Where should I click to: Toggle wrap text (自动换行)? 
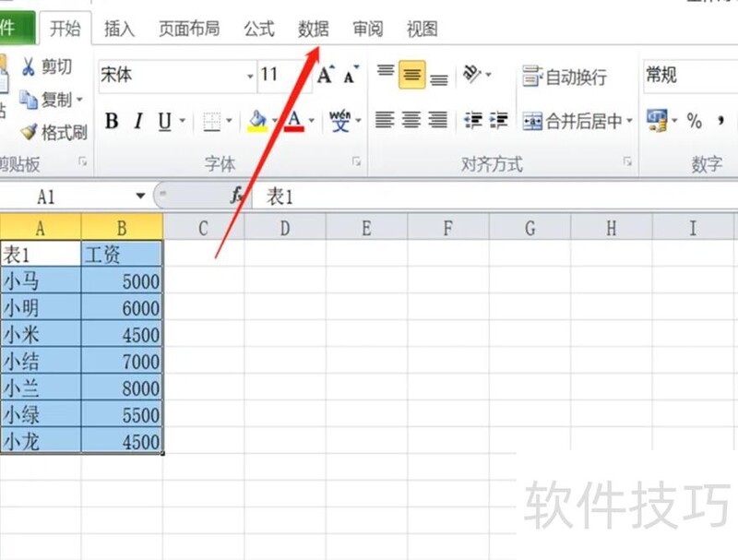564,77
